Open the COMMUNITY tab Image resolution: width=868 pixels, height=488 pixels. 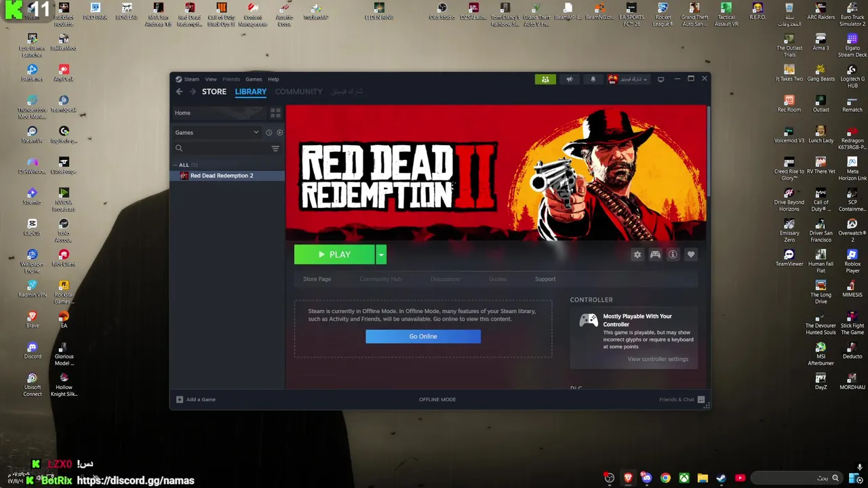[298, 91]
